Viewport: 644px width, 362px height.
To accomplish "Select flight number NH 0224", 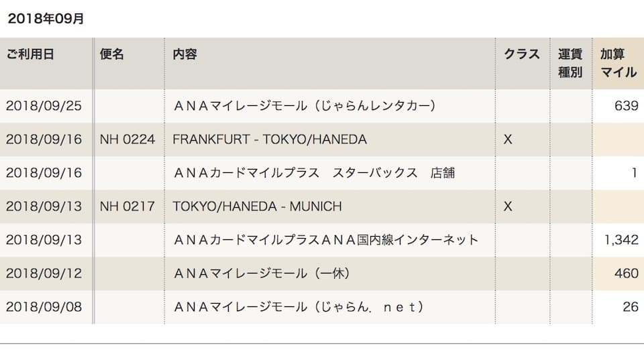I will tap(127, 139).
